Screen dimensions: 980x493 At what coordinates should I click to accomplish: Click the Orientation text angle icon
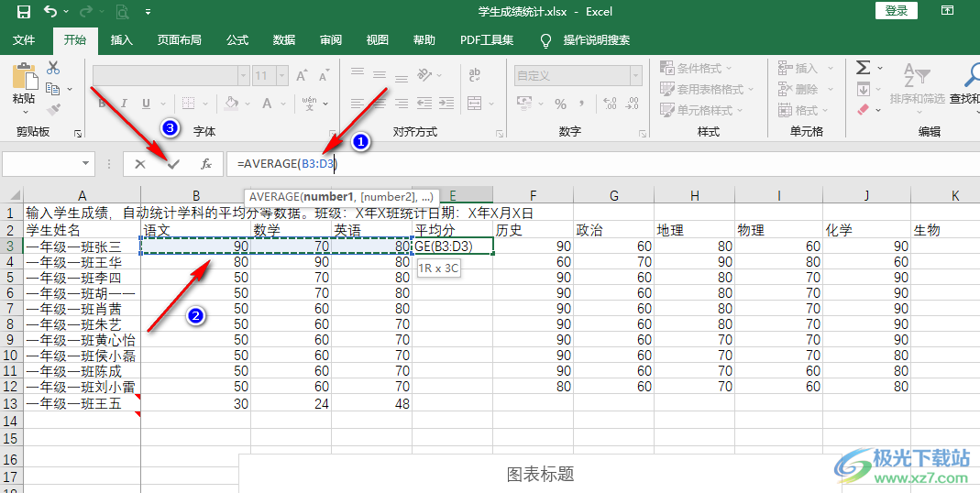(x=424, y=75)
